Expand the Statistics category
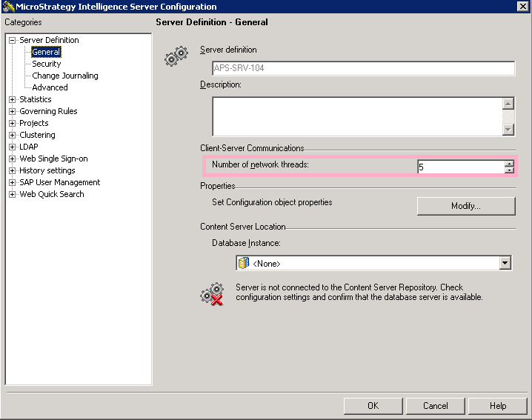Screen dimensions: 532x420 pyautogui.click(x=12, y=99)
